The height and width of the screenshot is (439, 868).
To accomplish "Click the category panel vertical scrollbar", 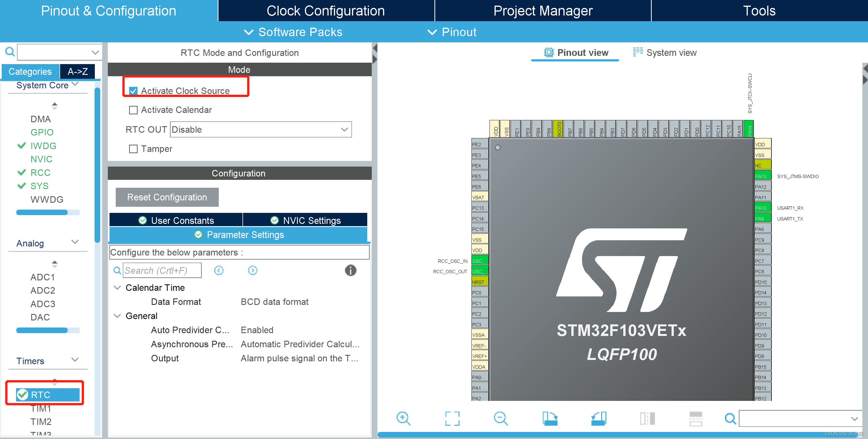I will (97, 165).
